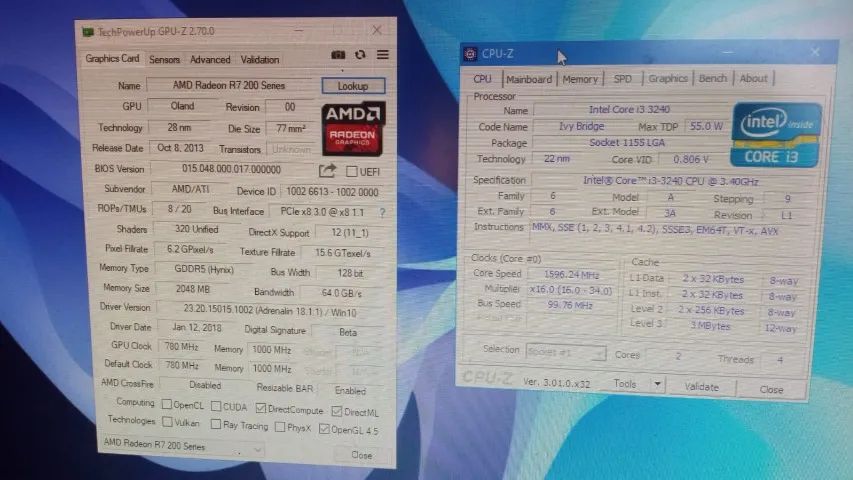Click the Instructions value starting with MMX, SSE
The width and height of the screenshot is (853, 480).
[x=655, y=230]
